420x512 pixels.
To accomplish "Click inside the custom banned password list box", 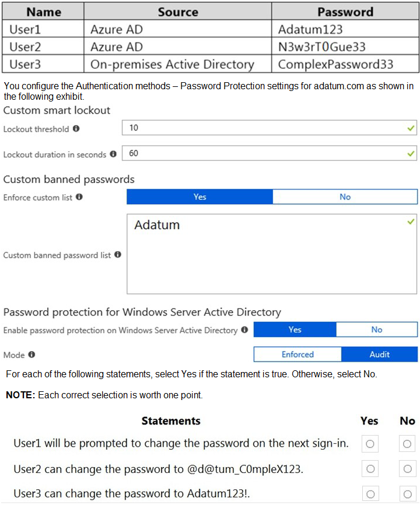I will (x=272, y=254).
